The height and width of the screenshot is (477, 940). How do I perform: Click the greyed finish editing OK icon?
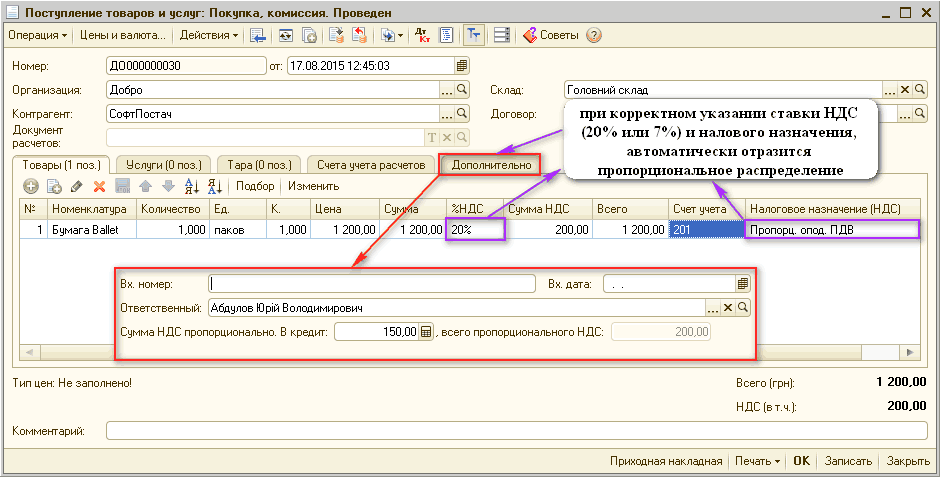click(122, 186)
